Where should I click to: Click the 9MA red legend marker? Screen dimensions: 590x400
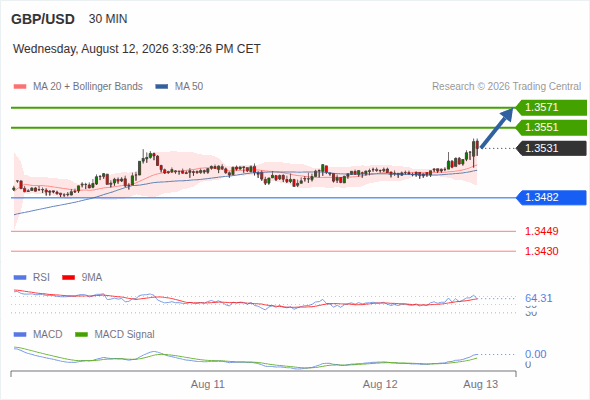click(x=68, y=278)
